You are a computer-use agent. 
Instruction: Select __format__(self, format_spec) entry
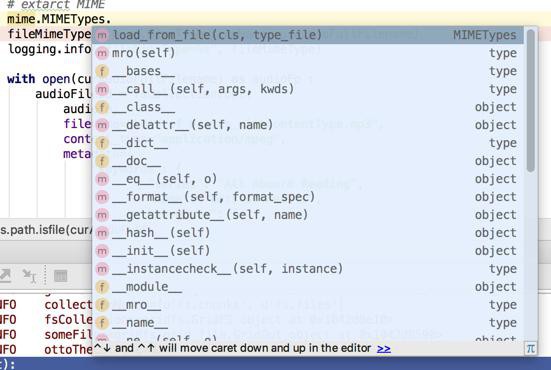[307, 197]
